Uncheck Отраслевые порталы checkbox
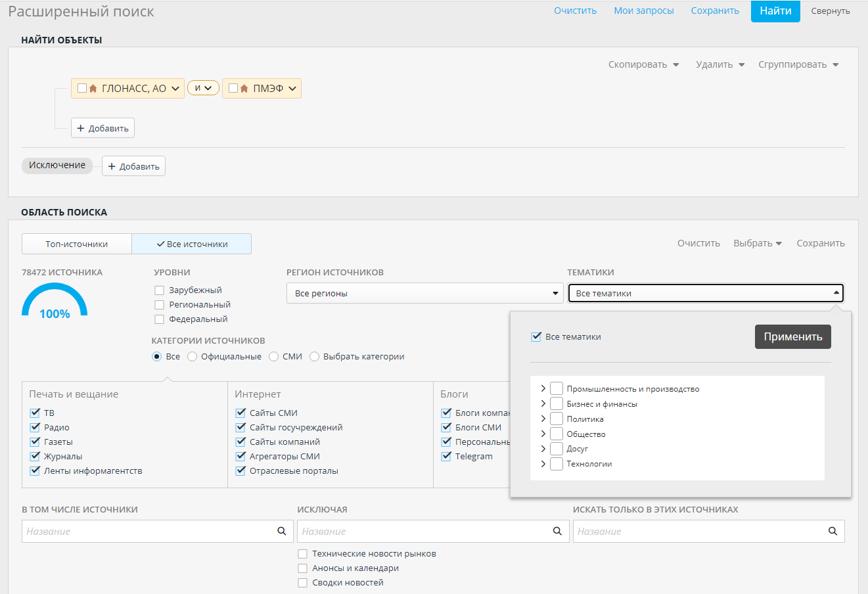868x594 pixels. [241, 470]
